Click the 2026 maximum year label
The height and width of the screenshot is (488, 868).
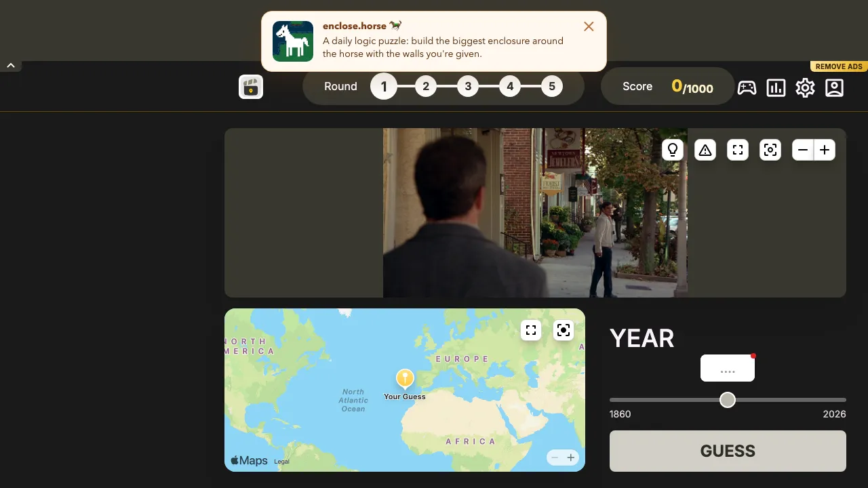tap(835, 414)
